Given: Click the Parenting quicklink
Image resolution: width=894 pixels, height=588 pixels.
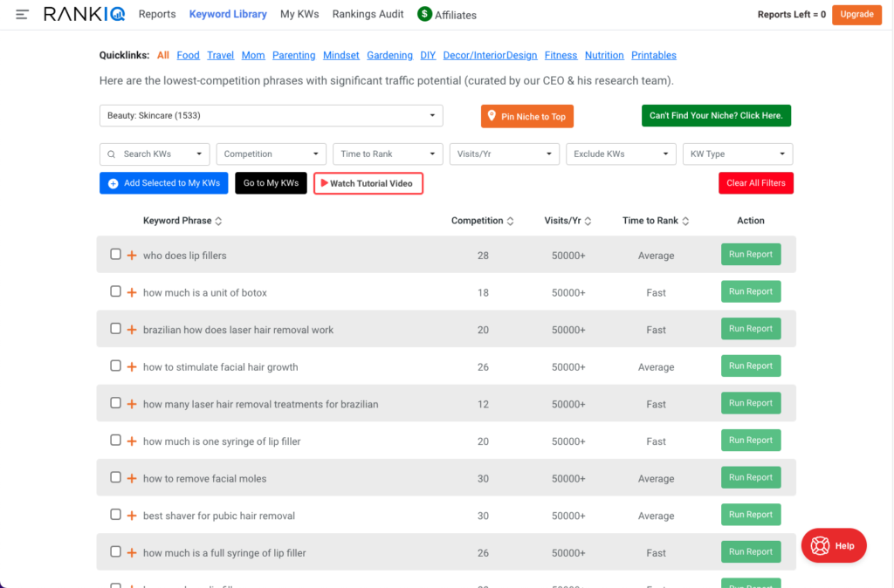Looking at the screenshot, I should coord(293,55).
